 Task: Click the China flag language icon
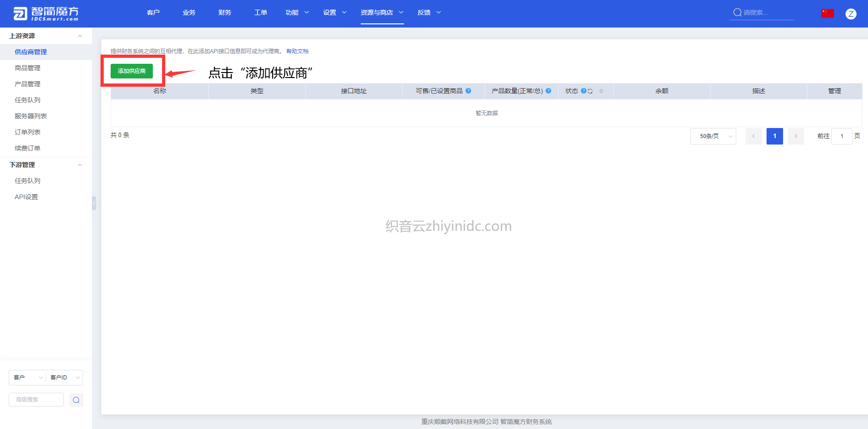point(827,13)
